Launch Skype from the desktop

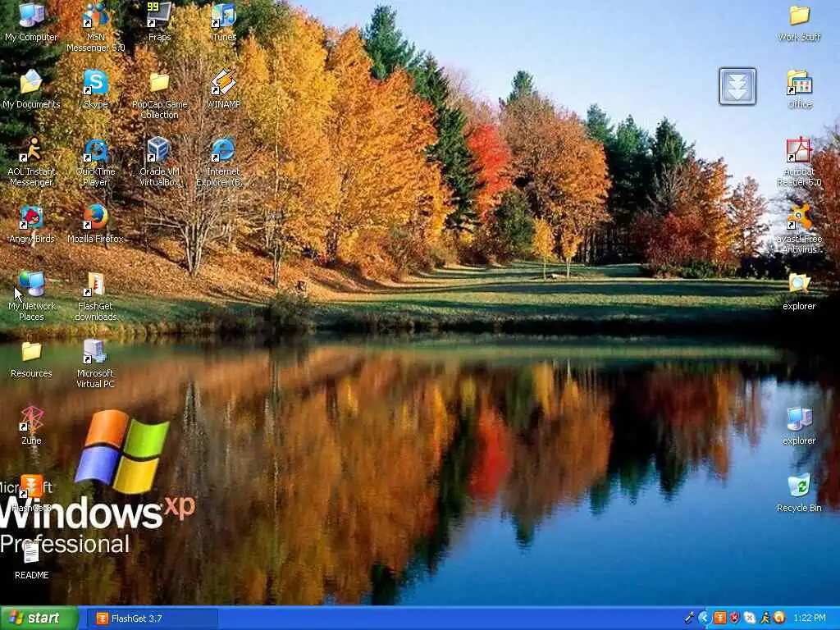point(95,89)
